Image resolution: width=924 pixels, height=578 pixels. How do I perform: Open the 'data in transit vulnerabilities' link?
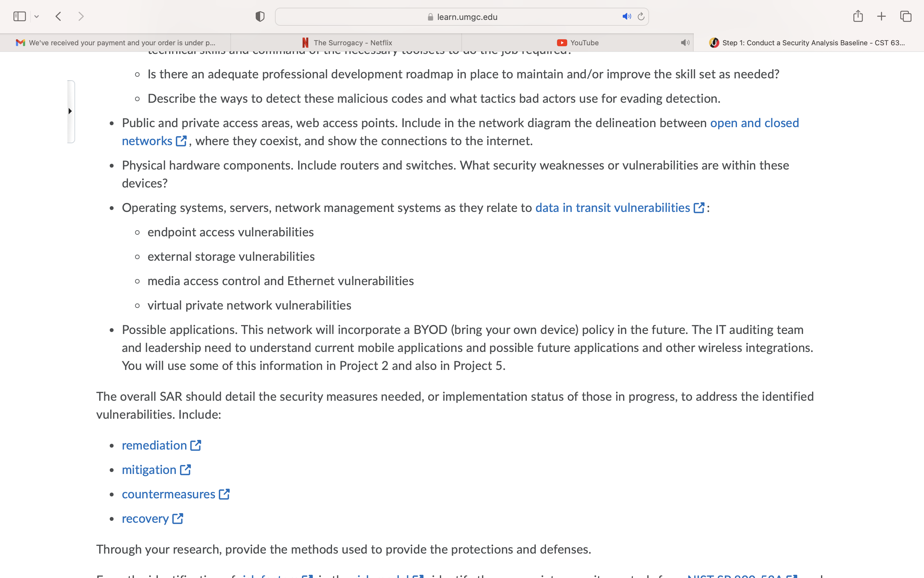[612, 208]
